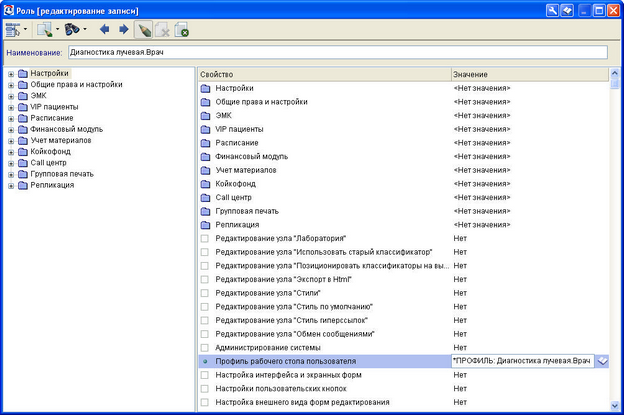Select Групповая печать in the left tree
Viewport: 624px width, 415px height.
point(62,174)
